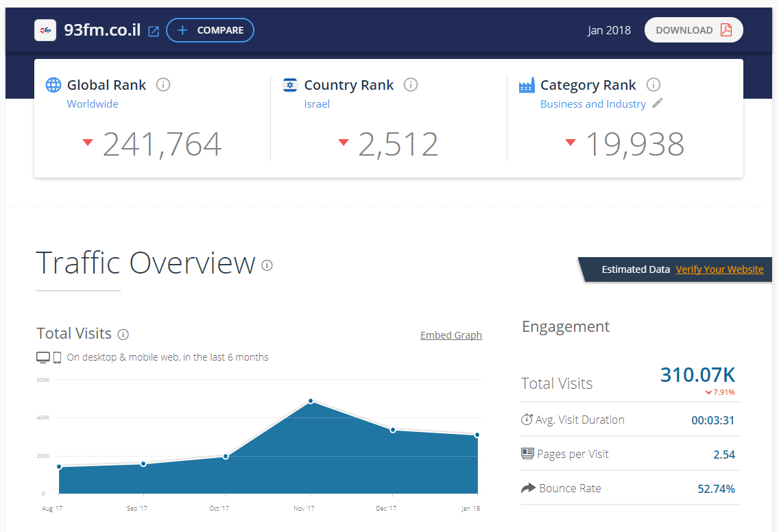This screenshot has height=532, width=779.
Task: Select the Nov '17 peak data point
Action: [311, 401]
